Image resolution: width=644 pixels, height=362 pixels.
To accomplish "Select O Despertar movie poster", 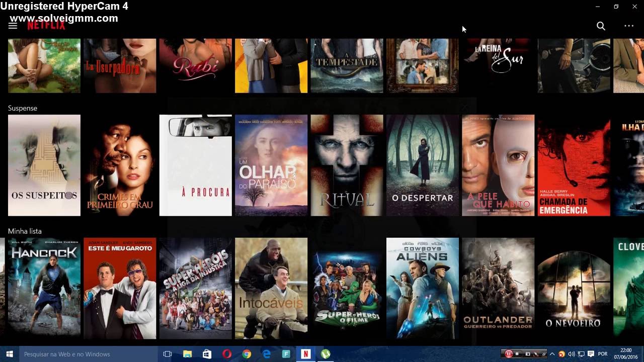I will [423, 165].
